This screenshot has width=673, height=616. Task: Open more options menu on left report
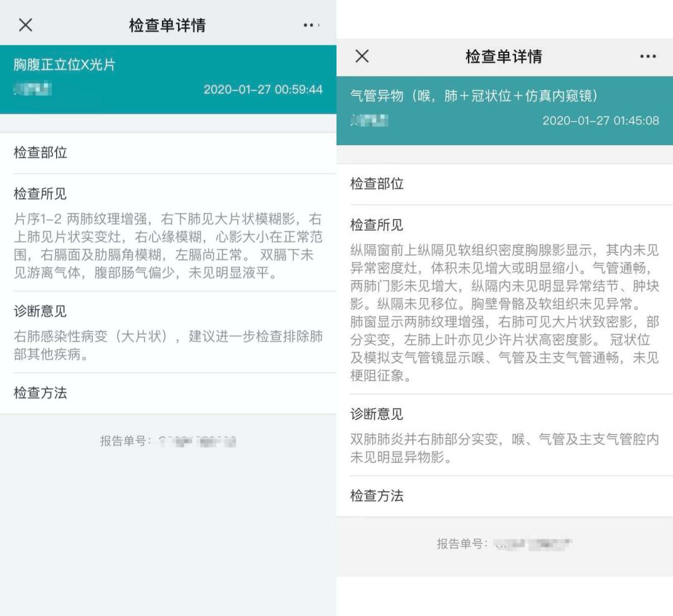coord(311,25)
